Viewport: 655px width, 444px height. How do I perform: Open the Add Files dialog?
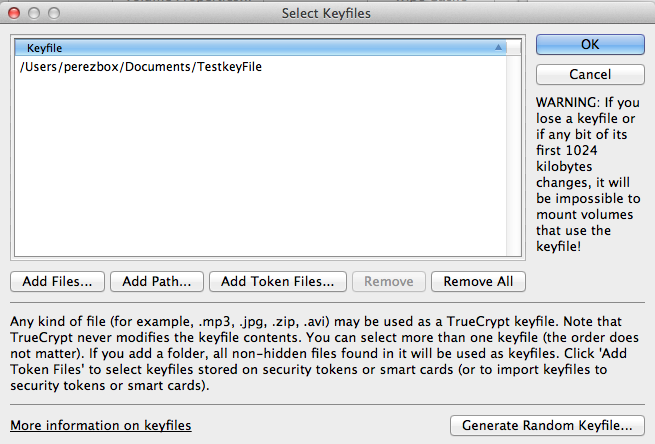click(x=57, y=281)
